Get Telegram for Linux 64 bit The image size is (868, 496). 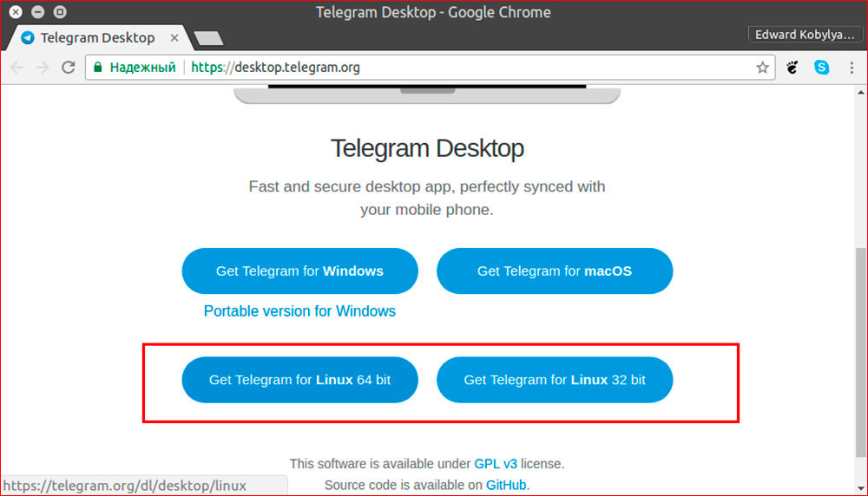click(x=299, y=380)
